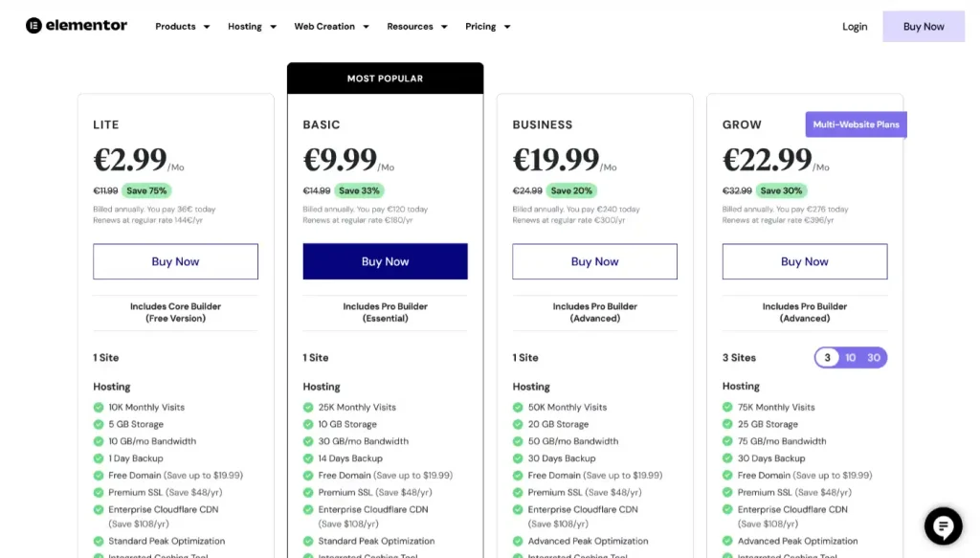Click the €22.99 Grow price
980x558 pixels.
767,159
